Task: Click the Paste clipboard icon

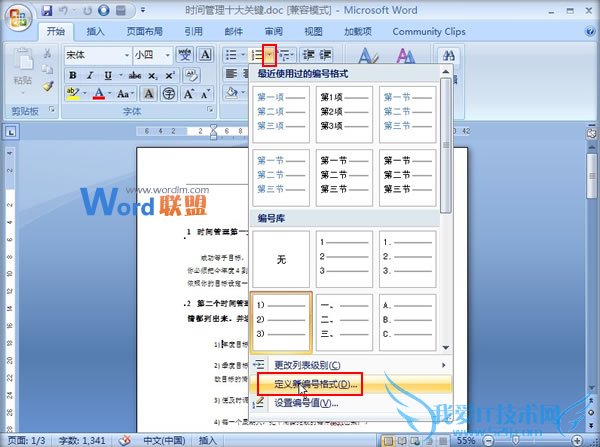Action: point(23,59)
